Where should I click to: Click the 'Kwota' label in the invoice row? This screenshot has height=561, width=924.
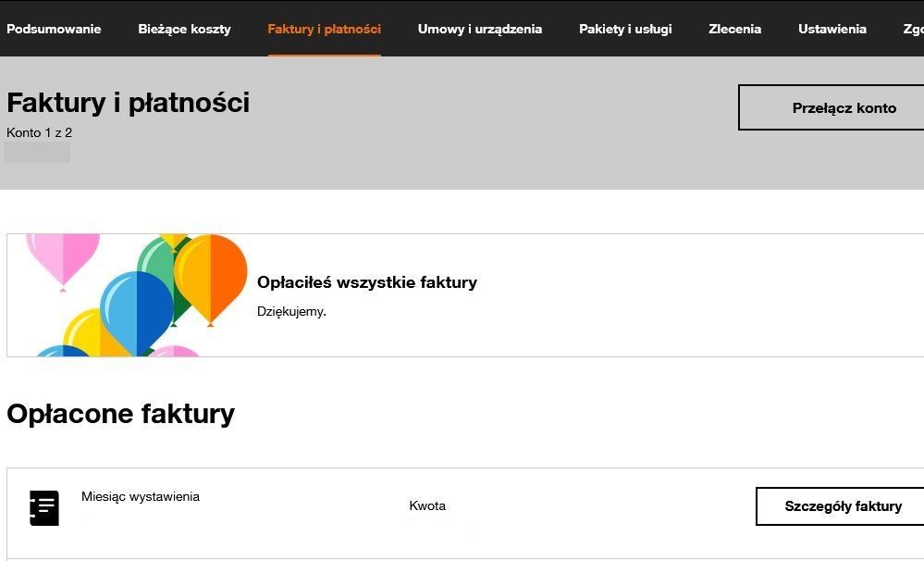pos(427,506)
